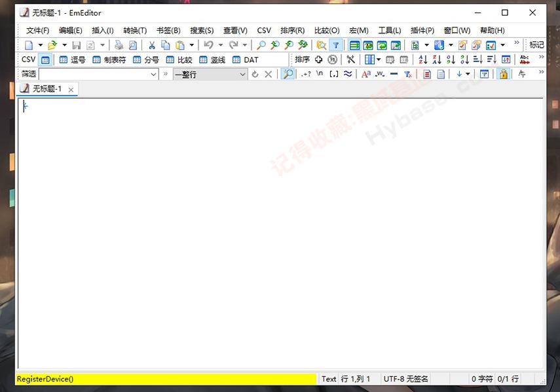Select 竖线 pipe-separated mode
The height and width of the screenshot is (392, 560).
click(x=212, y=60)
